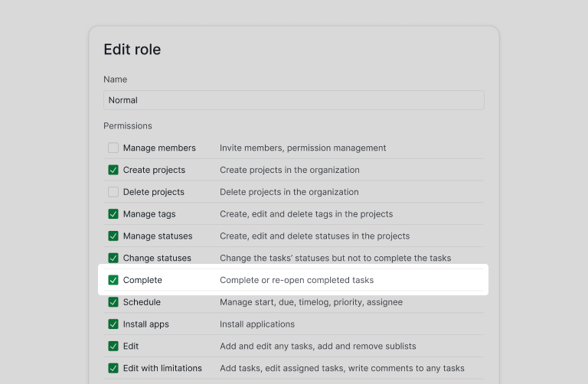
Task: Click the 'Complete or re-open completed tasks' description
Action: [296, 280]
